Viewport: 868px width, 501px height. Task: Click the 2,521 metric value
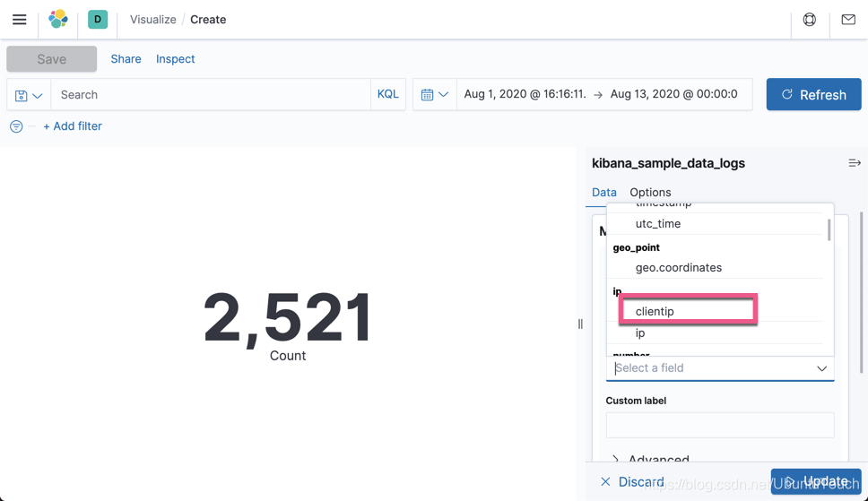(x=287, y=319)
